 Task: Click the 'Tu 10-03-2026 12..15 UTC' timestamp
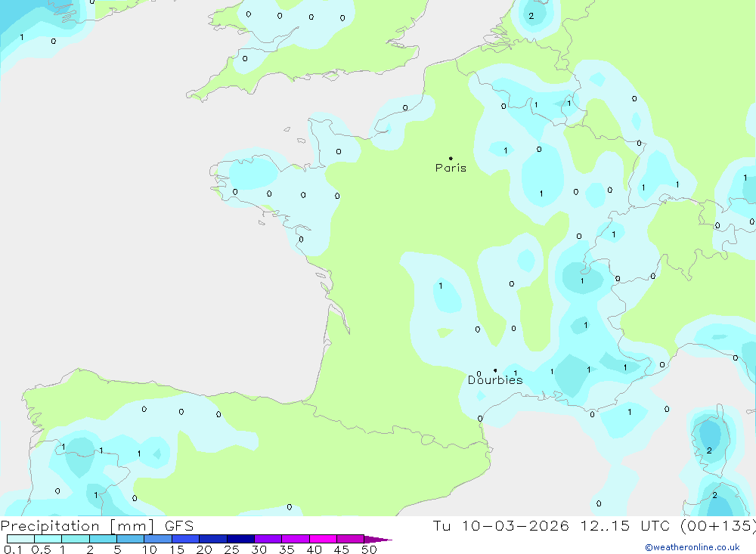click(551, 525)
